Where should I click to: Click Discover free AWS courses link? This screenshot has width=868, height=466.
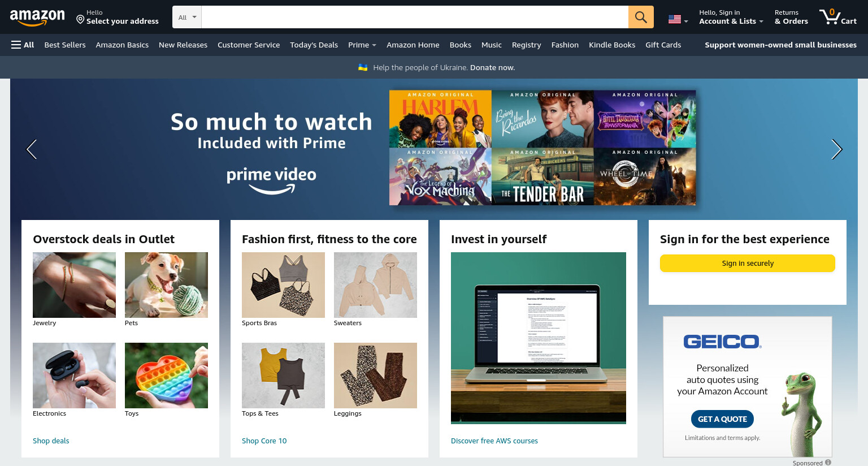click(494, 441)
